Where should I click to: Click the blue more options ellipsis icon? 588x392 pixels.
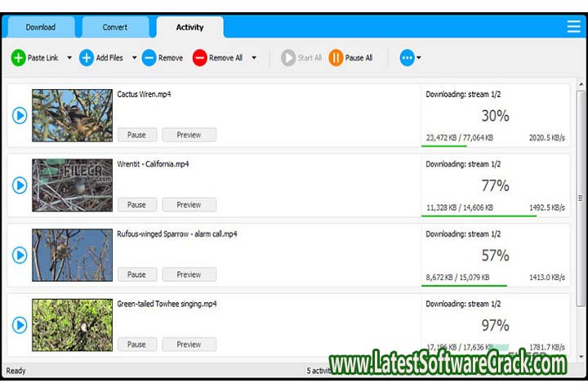[x=407, y=58]
